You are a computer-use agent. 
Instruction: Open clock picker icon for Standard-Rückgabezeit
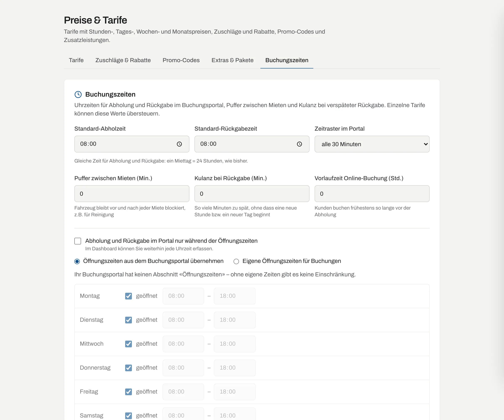pos(299,144)
